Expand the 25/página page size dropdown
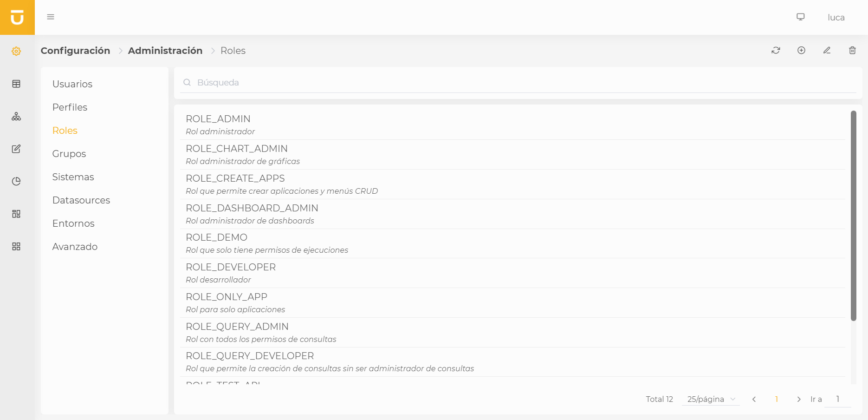 pos(711,399)
